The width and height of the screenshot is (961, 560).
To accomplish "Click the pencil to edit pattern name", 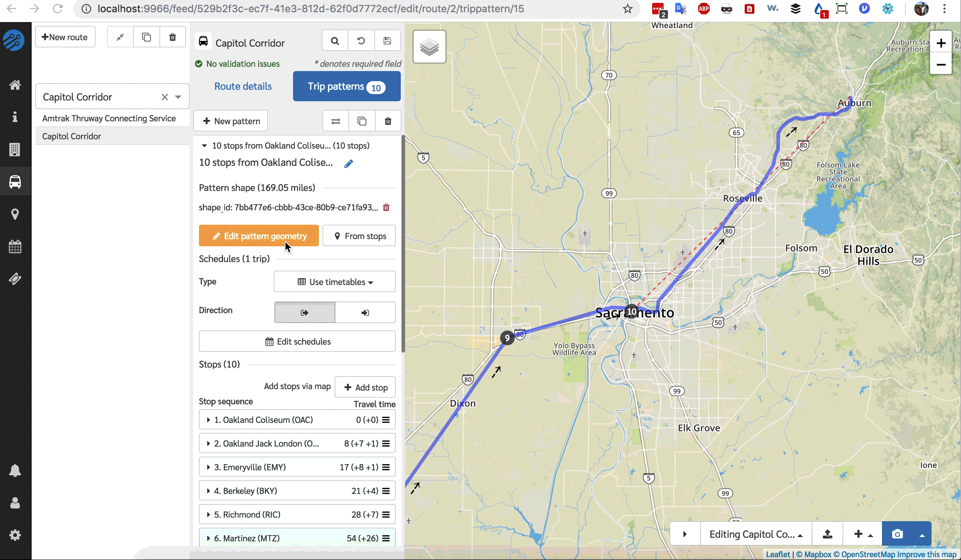I will (x=349, y=164).
